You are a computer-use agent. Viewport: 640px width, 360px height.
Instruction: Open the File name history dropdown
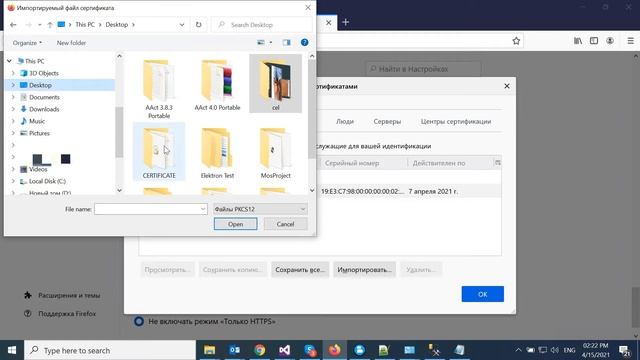pyautogui.click(x=203, y=209)
